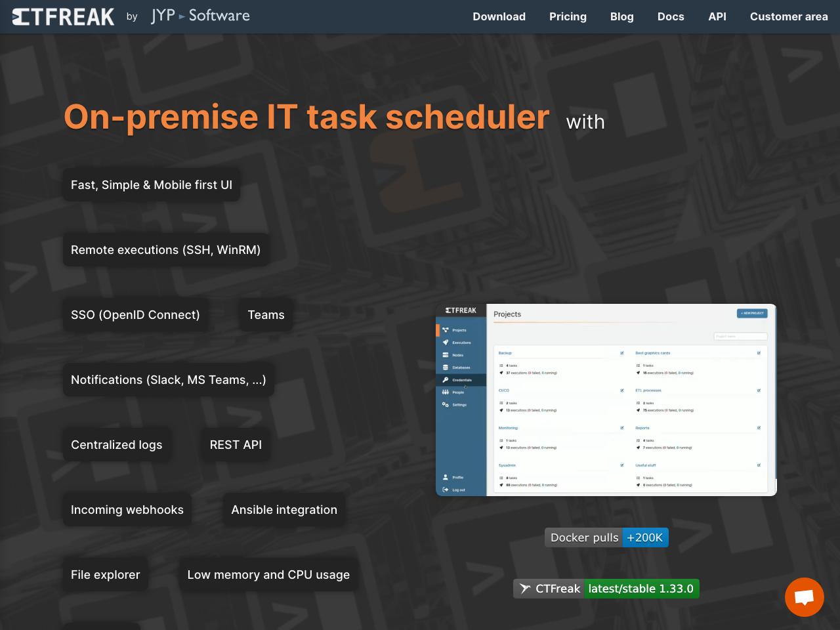Go to the Pricing page
Screen dimensions: 840x630
click(568, 16)
